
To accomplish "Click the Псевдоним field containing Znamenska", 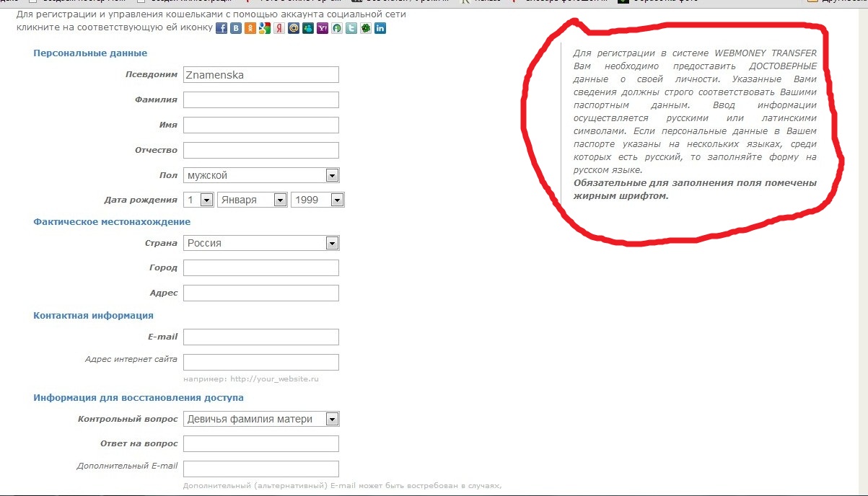I will [261, 74].
